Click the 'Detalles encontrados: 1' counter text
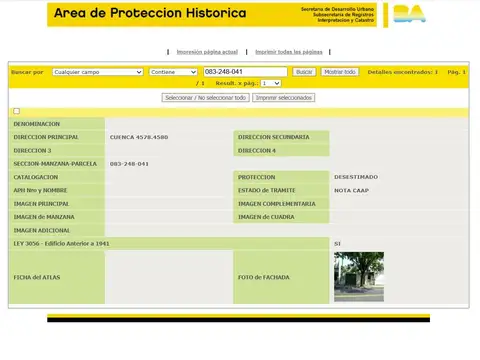The height and width of the screenshot is (360, 480). tap(403, 72)
